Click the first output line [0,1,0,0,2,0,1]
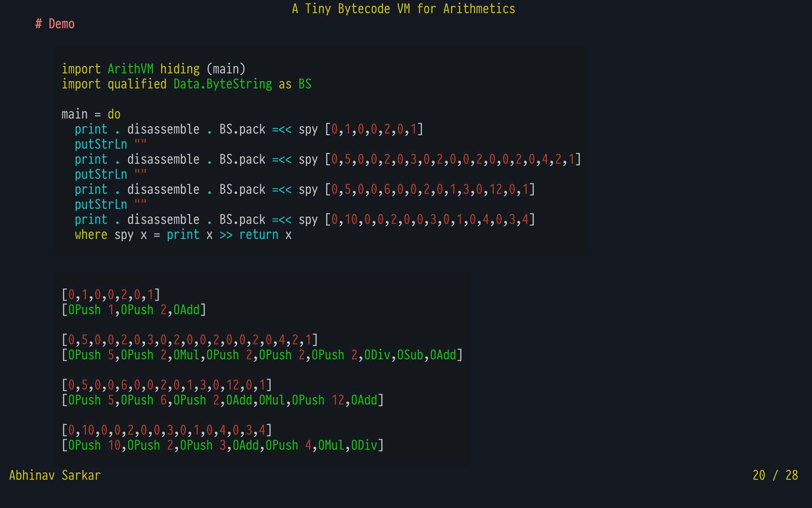 pyautogui.click(x=111, y=295)
